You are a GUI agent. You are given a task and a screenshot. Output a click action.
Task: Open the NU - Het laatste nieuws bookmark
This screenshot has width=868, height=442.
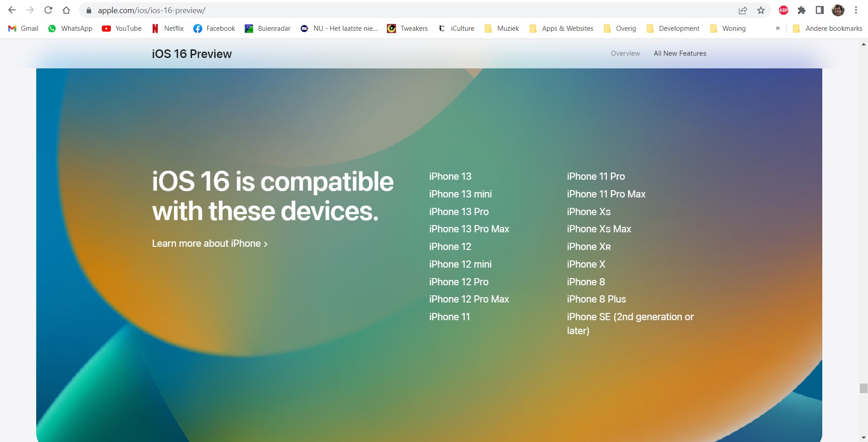tap(339, 29)
